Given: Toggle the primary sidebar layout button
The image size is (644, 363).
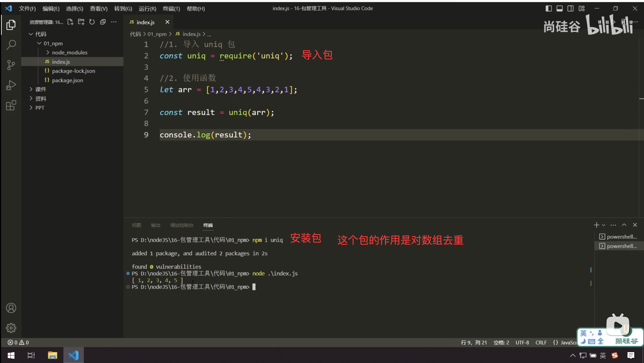Looking at the screenshot, I should [549, 8].
